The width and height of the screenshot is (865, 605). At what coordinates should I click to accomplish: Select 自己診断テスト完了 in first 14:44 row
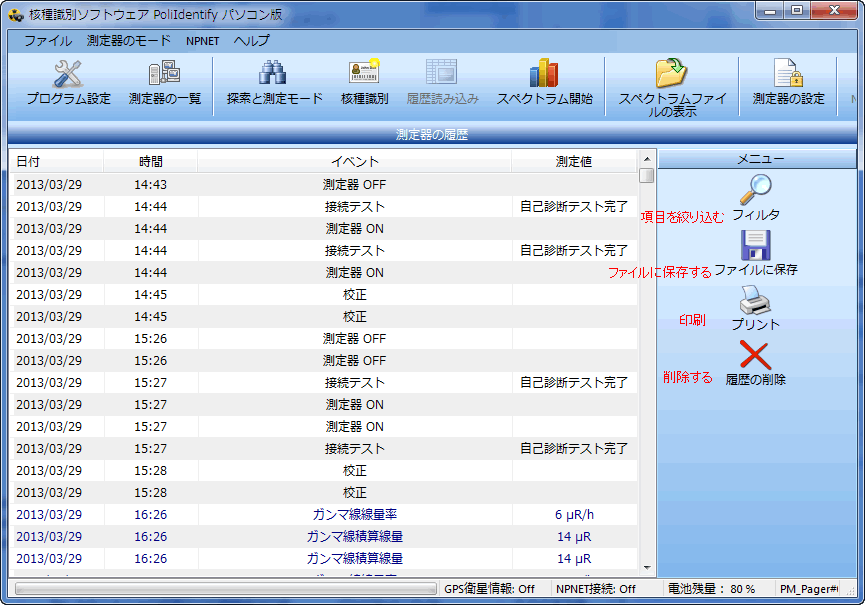[574, 207]
